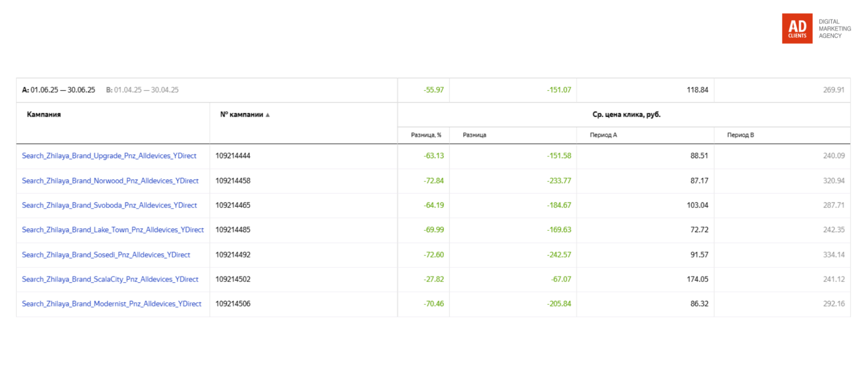
Task: Click total average click price 118.84
Action: 697,90
